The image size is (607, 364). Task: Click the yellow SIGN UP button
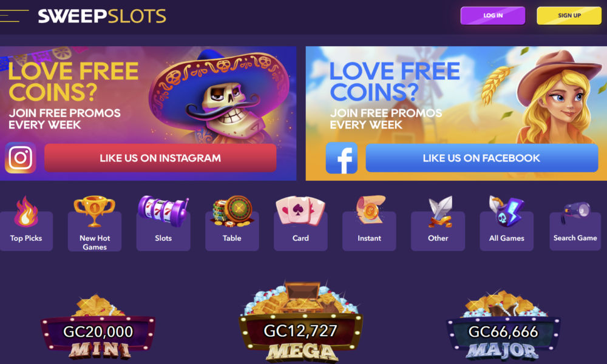pos(569,16)
